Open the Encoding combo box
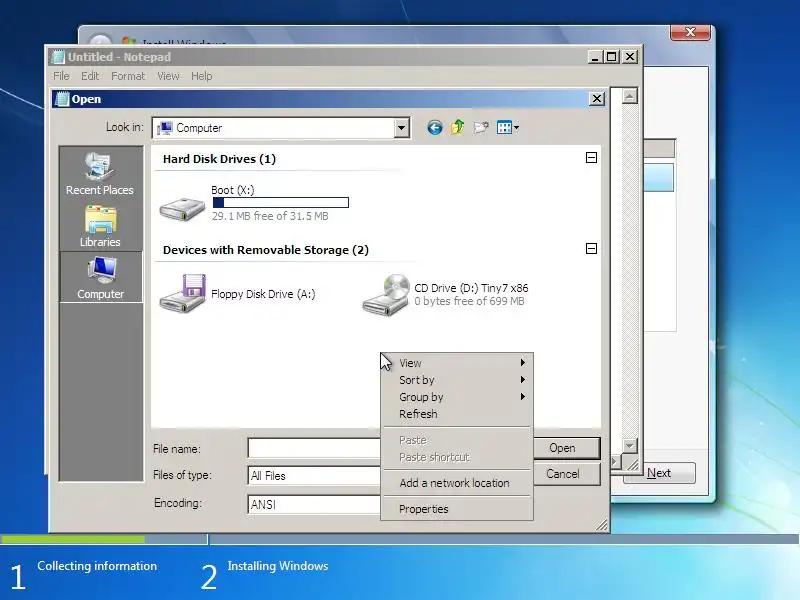Image resolution: width=800 pixels, height=600 pixels. point(314,504)
